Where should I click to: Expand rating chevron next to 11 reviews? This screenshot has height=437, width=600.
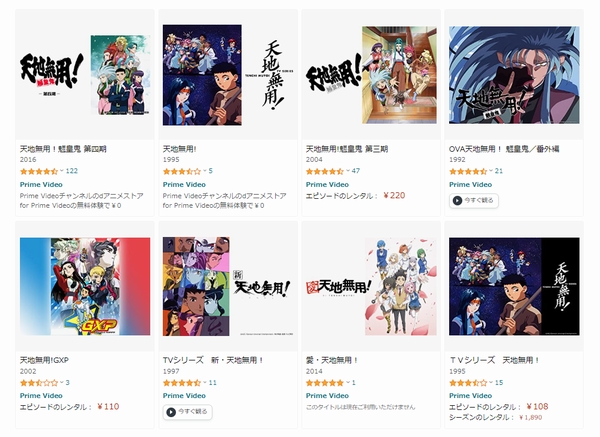[205, 383]
